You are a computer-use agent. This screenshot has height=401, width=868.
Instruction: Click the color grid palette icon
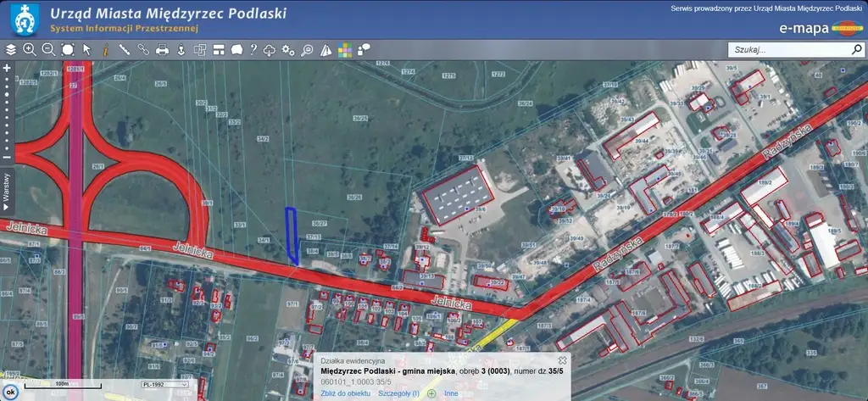pos(345,50)
